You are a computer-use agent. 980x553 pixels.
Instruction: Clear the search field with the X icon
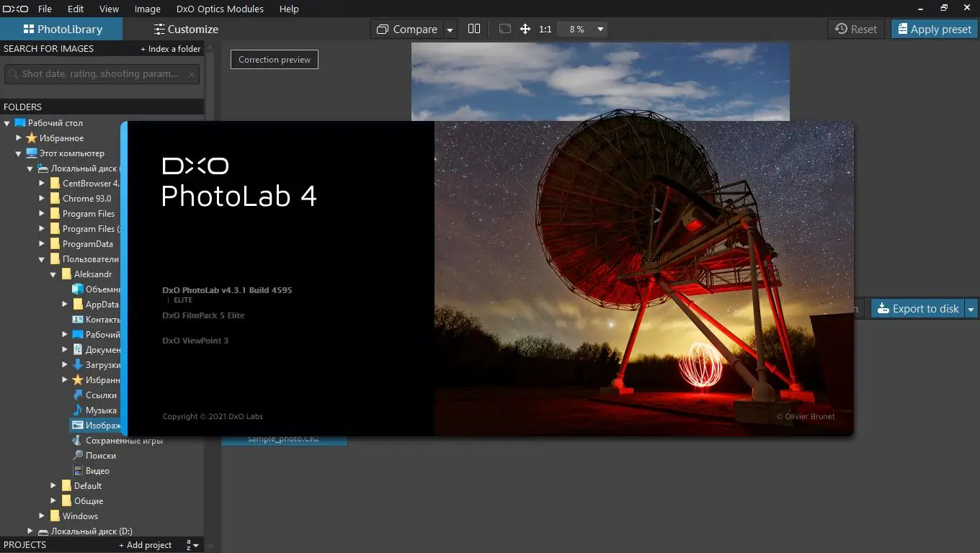(192, 73)
